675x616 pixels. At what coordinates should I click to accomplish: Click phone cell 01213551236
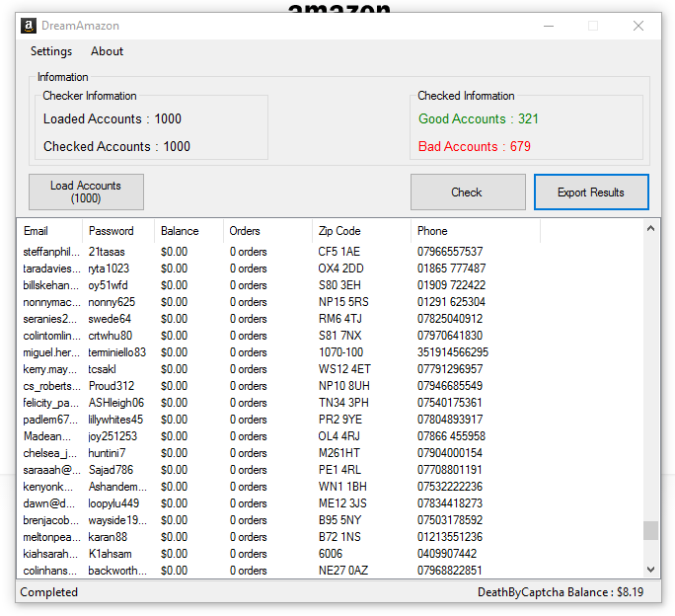click(450, 537)
